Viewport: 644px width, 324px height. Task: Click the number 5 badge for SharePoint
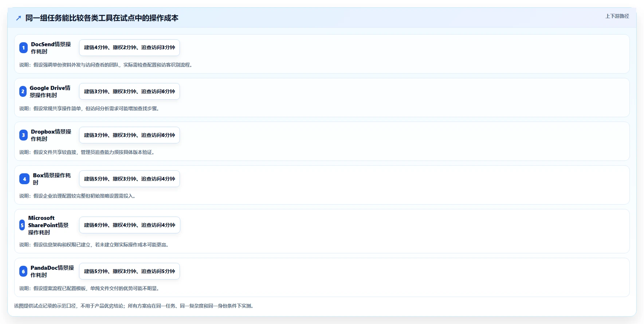(22, 225)
